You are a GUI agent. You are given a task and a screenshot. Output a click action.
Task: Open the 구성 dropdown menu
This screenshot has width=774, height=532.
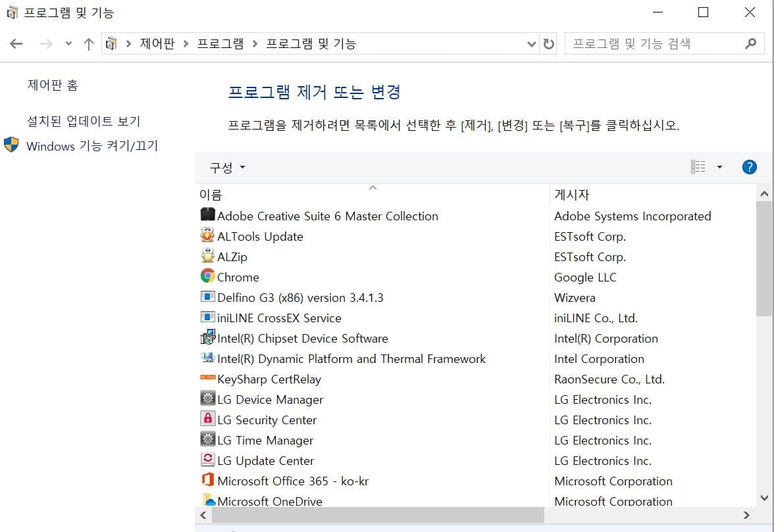[228, 168]
